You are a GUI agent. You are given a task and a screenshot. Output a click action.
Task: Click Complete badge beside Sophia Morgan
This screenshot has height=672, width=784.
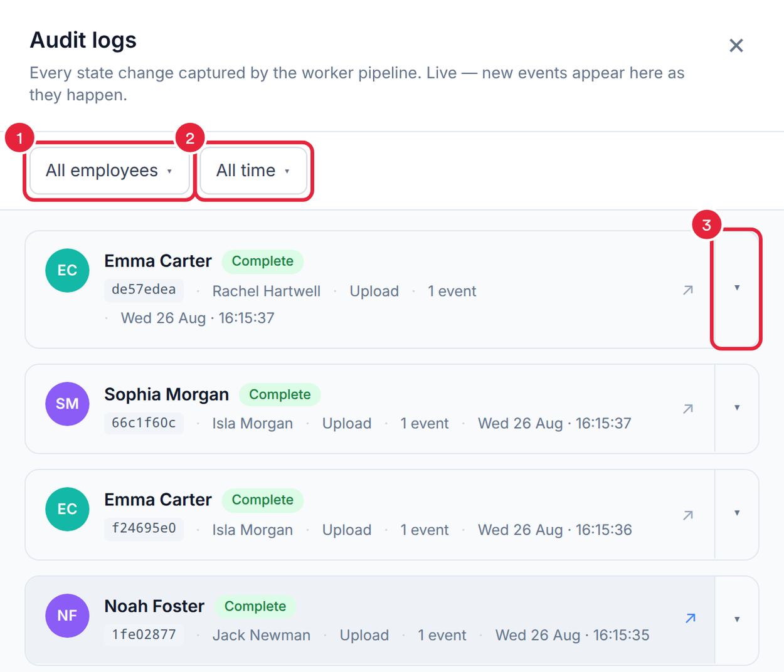280,395
